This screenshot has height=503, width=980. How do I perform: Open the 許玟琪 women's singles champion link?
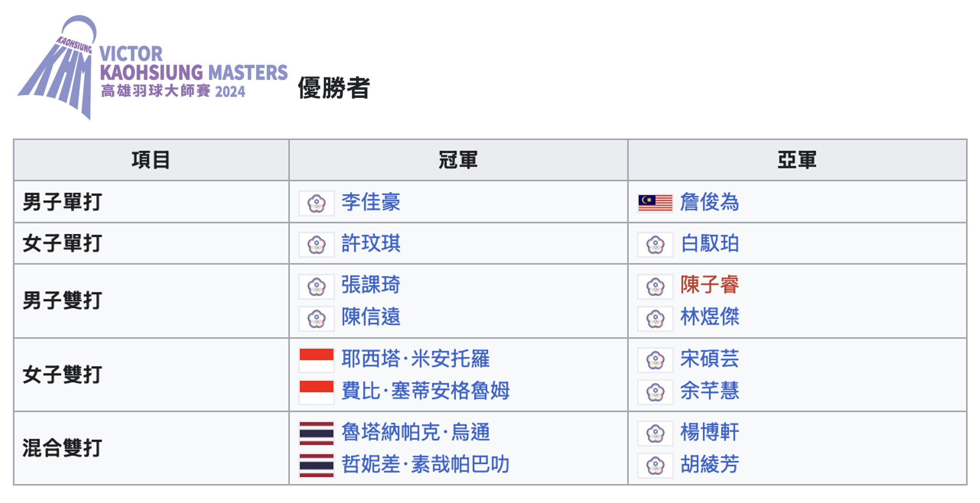coord(371,244)
